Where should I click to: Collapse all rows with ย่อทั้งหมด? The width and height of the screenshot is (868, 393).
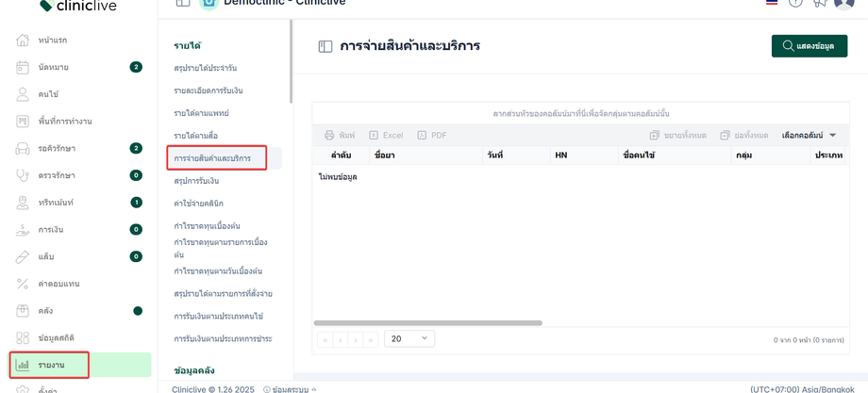744,135
